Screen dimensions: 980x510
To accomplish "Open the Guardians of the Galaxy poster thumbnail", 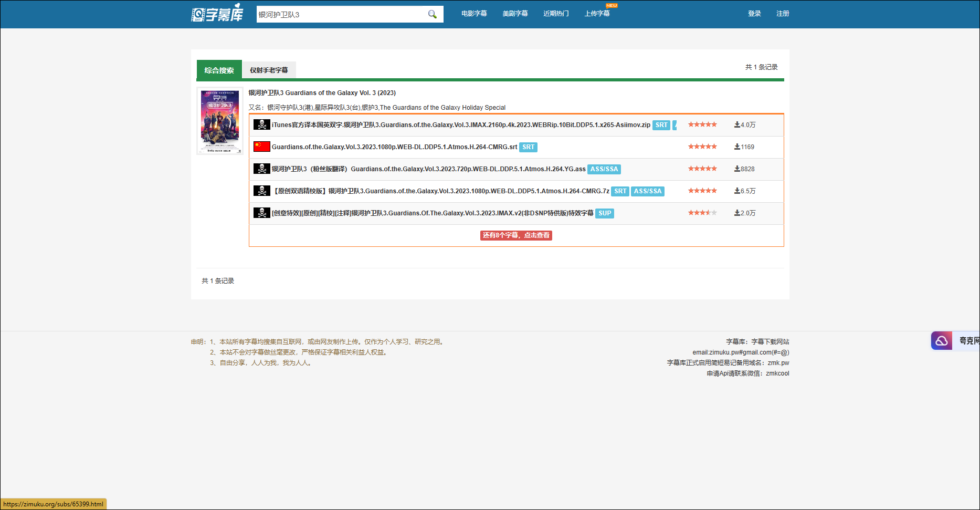I will pos(220,121).
